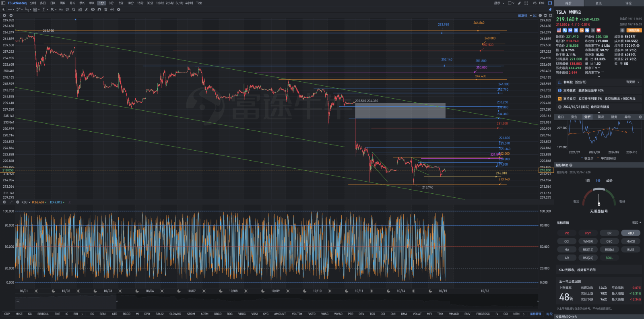Click the bar chart pattern tool icon
The width and height of the screenshot is (644, 319).
pyautogui.click(x=80, y=9)
